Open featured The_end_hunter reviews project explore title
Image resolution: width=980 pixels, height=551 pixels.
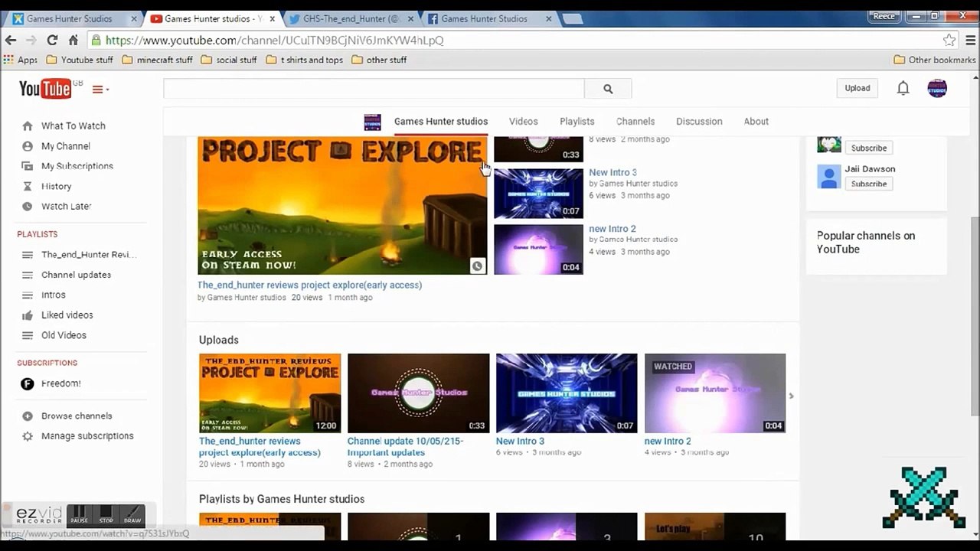[x=310, y=285]
